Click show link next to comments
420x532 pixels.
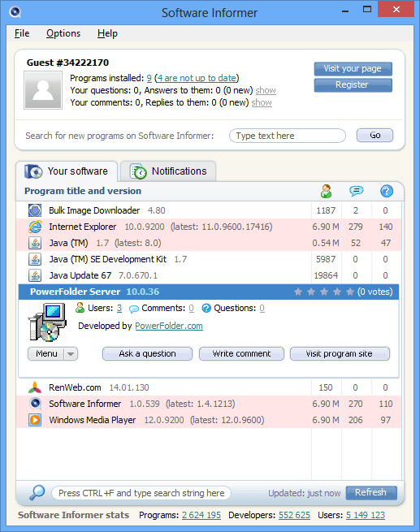pyautogui.click(x=262, y=102)
